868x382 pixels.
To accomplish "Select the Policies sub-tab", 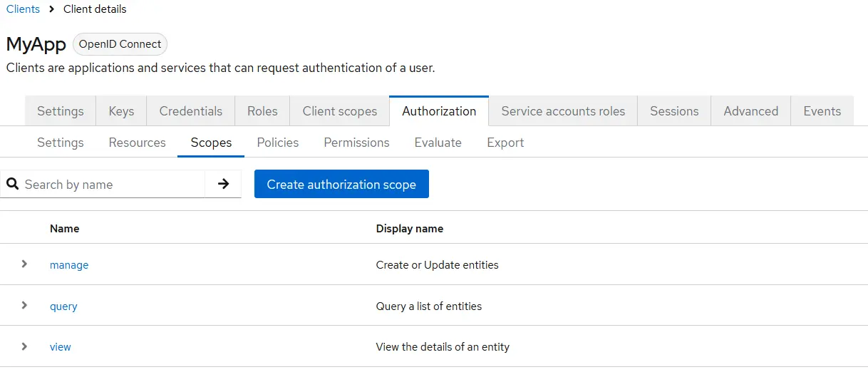I will (277, 143).
